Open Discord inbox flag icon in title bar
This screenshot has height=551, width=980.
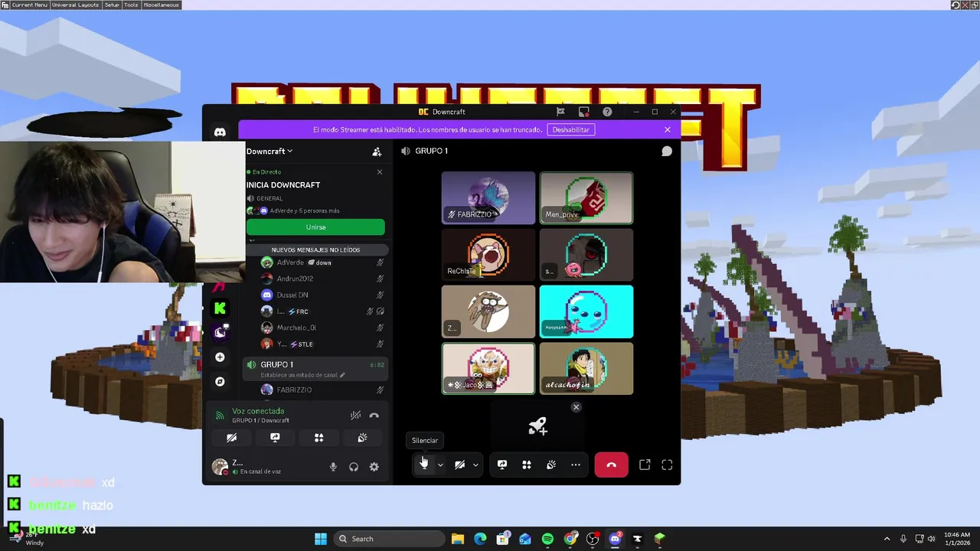(560, 112)
